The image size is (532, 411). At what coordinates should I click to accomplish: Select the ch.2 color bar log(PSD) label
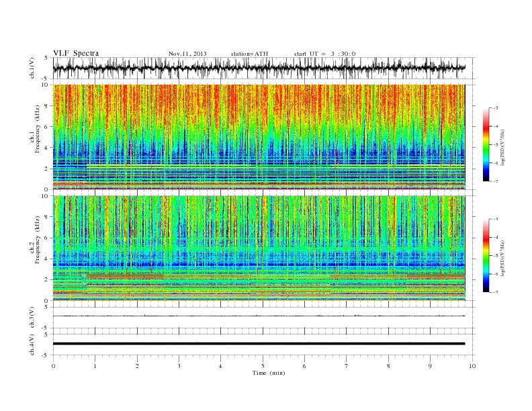click(502, 258)
